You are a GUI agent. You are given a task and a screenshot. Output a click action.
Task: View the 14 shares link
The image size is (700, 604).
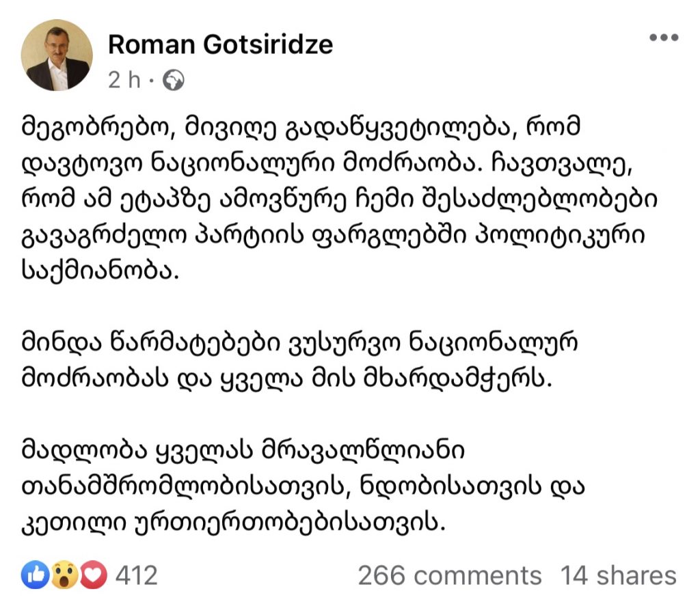point(619,575)
